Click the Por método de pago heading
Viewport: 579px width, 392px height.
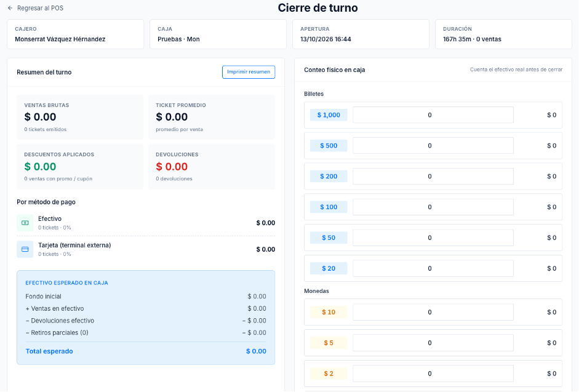click(x=46, y=202)
